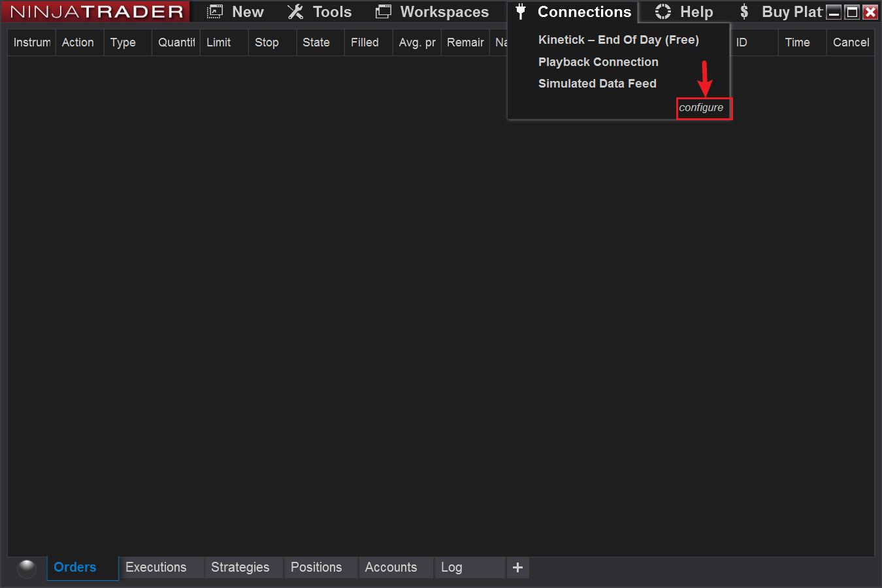Click the configure link
The width and height of the screenshot is (882, 588).
[701, 108]
